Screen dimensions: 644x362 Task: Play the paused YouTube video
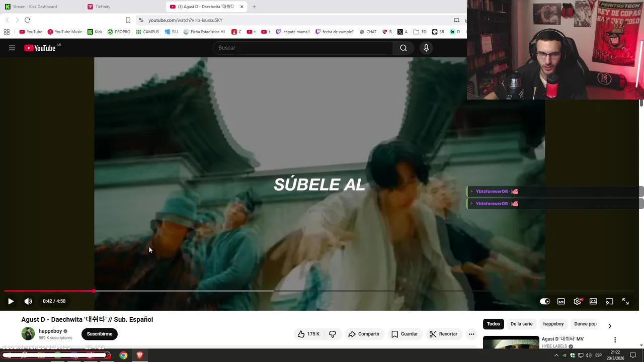click(11, 301)
